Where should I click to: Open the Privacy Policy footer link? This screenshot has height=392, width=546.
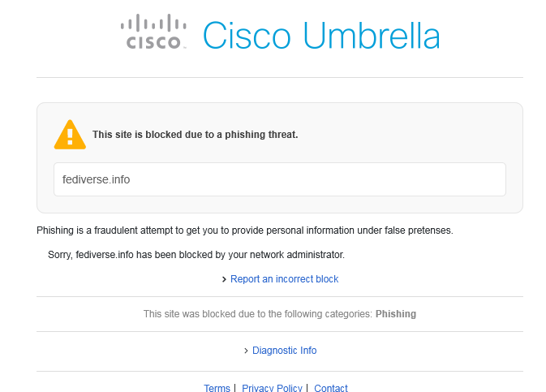[272, 388]
